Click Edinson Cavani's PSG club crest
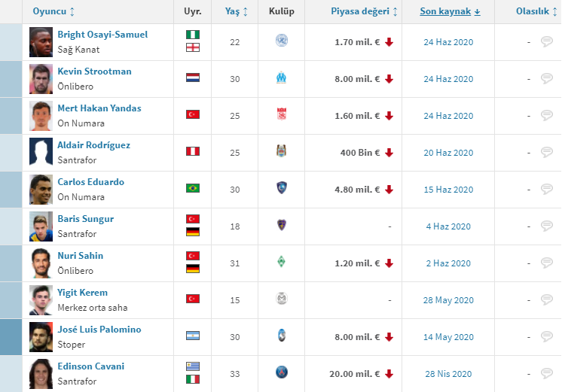Image resolution: width=562 pixels, height=392 pixels. (x=282, y=373)
